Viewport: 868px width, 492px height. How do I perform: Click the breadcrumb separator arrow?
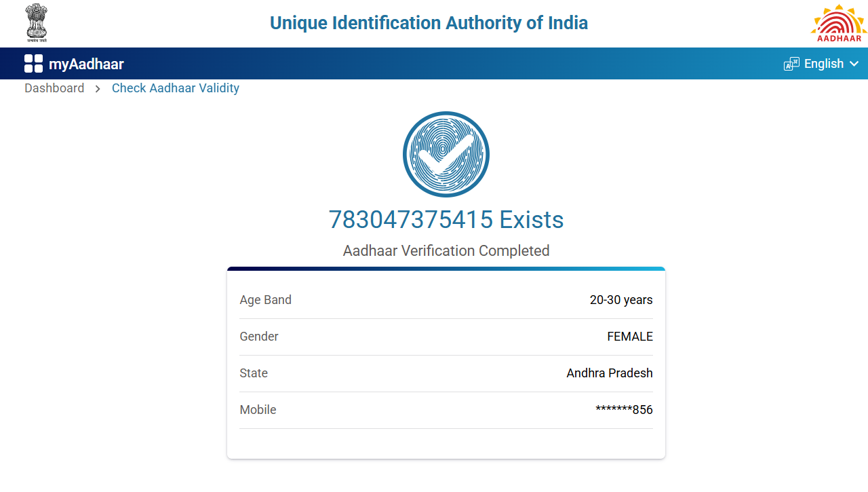[98, 89]
